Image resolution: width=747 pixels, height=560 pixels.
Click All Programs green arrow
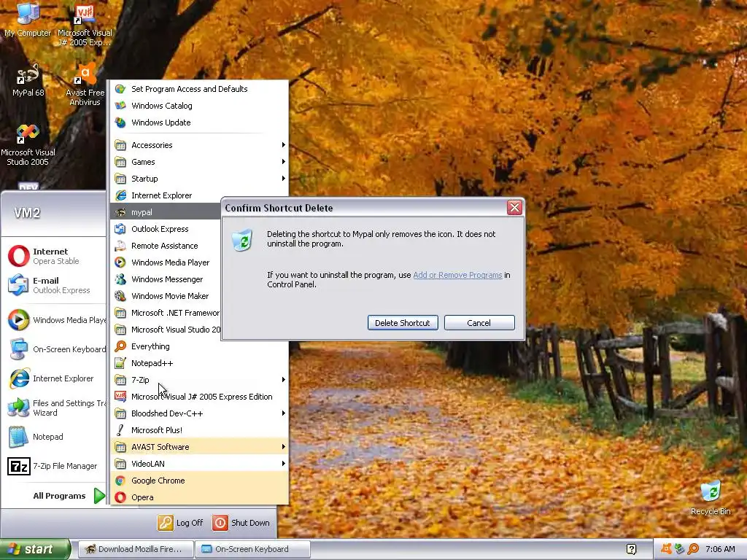pyautogui.click(x=99, y=496)
